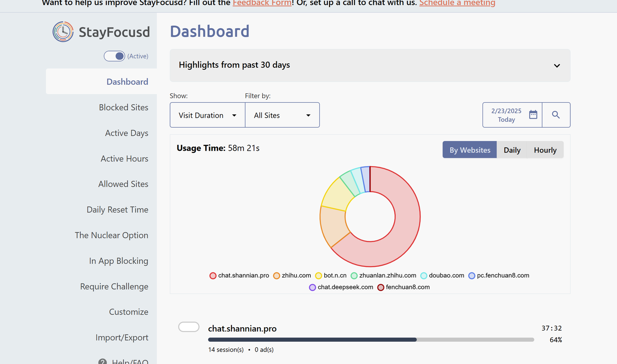Disable the StayFocusd Active switch
617x364 pixels.
point(114,56)
